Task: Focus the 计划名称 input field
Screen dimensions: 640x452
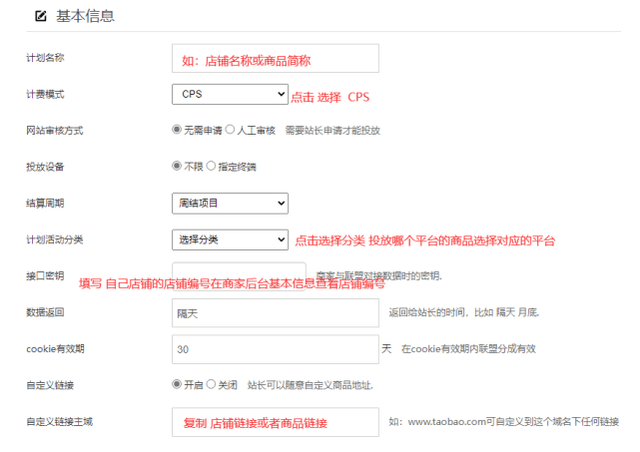Action: pyautogui.click(x=275, y=58)
